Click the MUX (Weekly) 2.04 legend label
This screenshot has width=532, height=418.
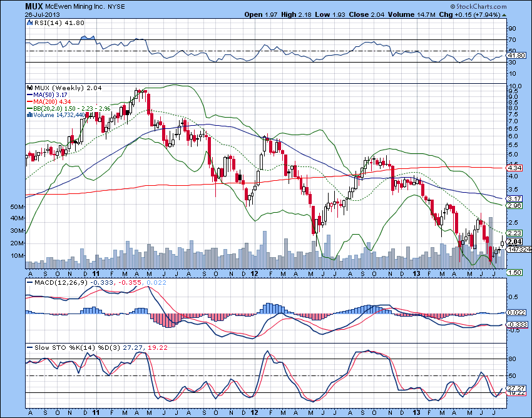click(68, 88)
